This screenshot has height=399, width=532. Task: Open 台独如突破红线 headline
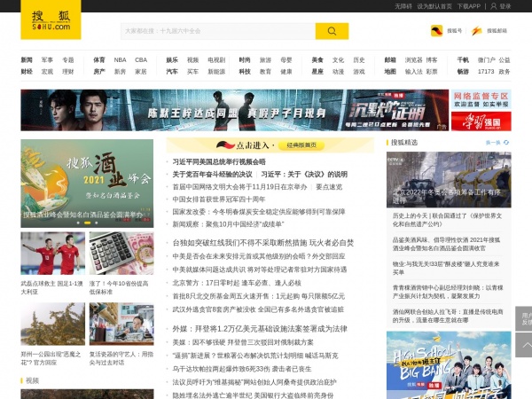[263, 243]
